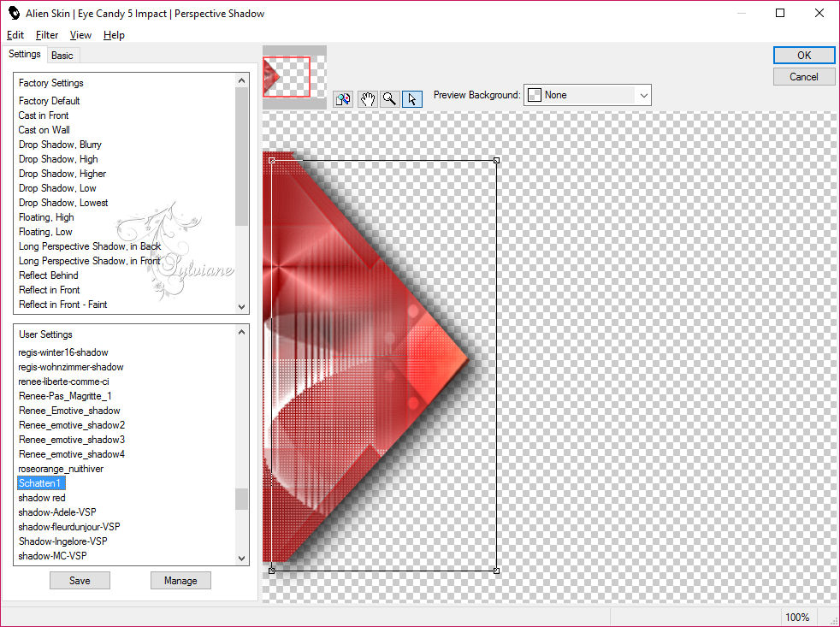Click the User Settings list header
Screen dimensions: 840x627
click(x=45, y=334)
